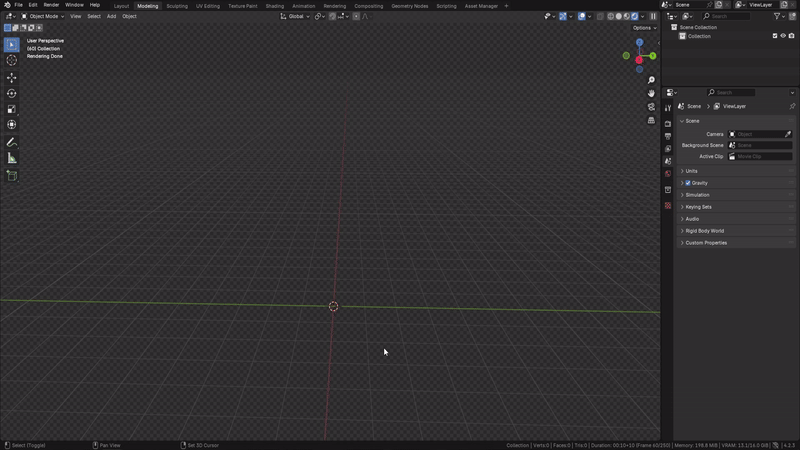Select the Select Box tool
Image resolution: width=800 pixels, height=450 pixels.
point(12,45)
